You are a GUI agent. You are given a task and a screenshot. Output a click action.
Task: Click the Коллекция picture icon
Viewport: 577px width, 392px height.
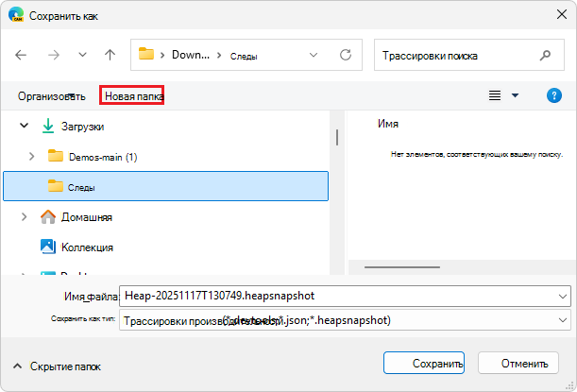point(48,247)
